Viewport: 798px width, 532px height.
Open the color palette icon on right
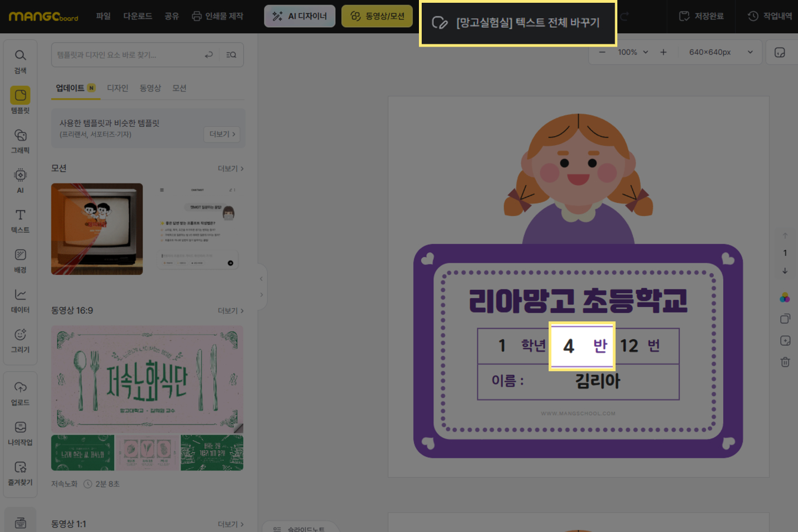[x=785, y=298]
